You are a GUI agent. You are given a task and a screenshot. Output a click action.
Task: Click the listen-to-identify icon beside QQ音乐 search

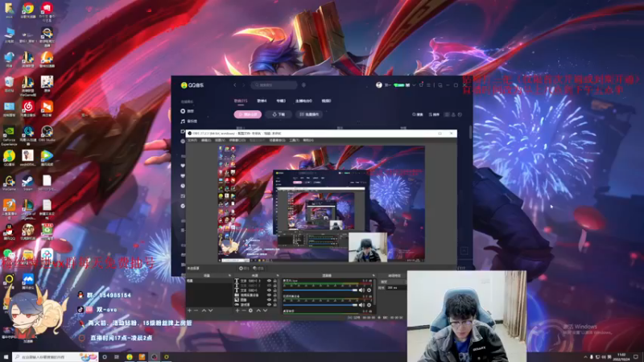(x=303, y=85)
